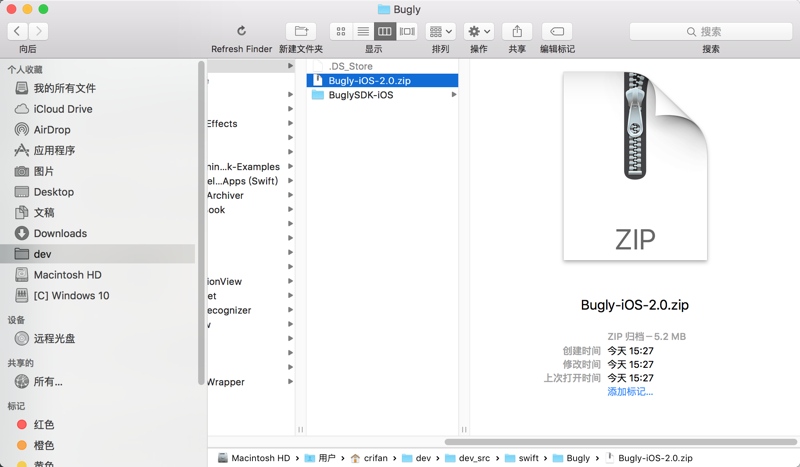Screen dimensions: 800x467
Task: Click dev_src in the path bar
Action: click(x=468, y=458)
